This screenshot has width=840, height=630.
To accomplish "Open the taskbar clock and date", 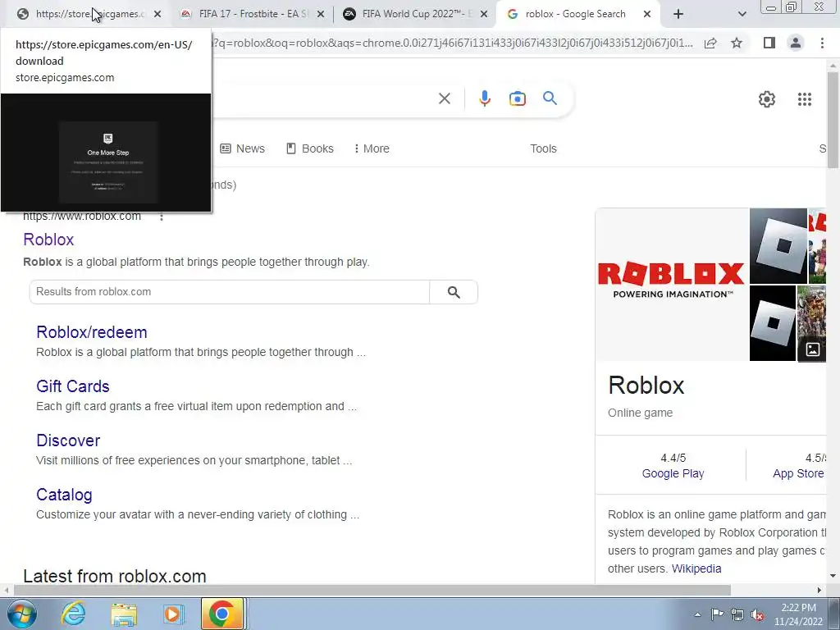I will (x=798, y=614).
